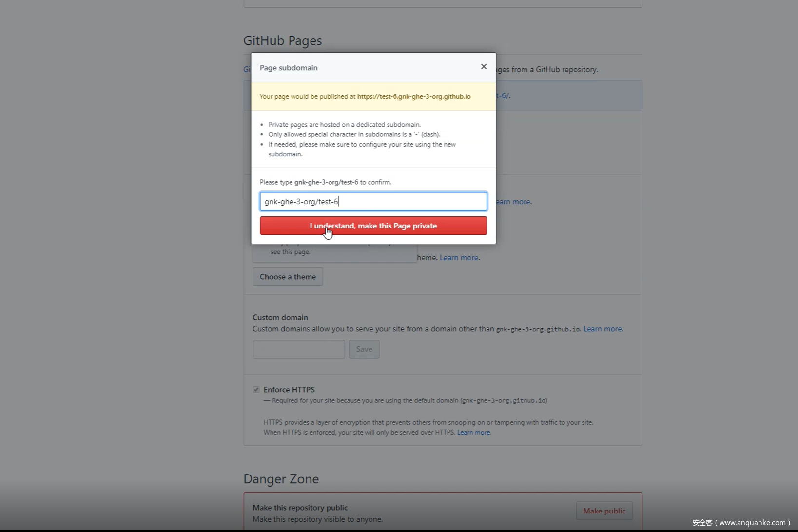The width and height of the screenshot is (798, 532).
Task: Click the custom domain text field
Action: coord(299,349)
